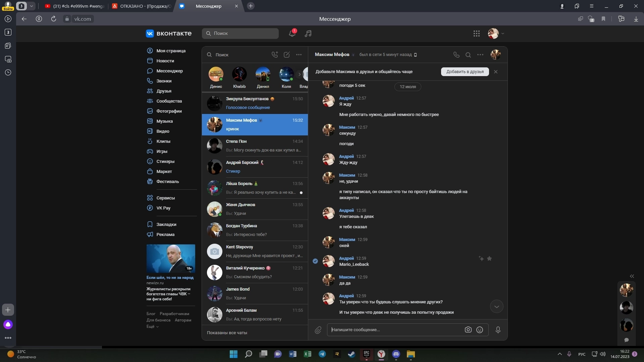Viewport: 644px width, 362px height.
Task: Deselect the checked Mario_Leeback message
Action: pyautogui.click(x=315, y=261)
